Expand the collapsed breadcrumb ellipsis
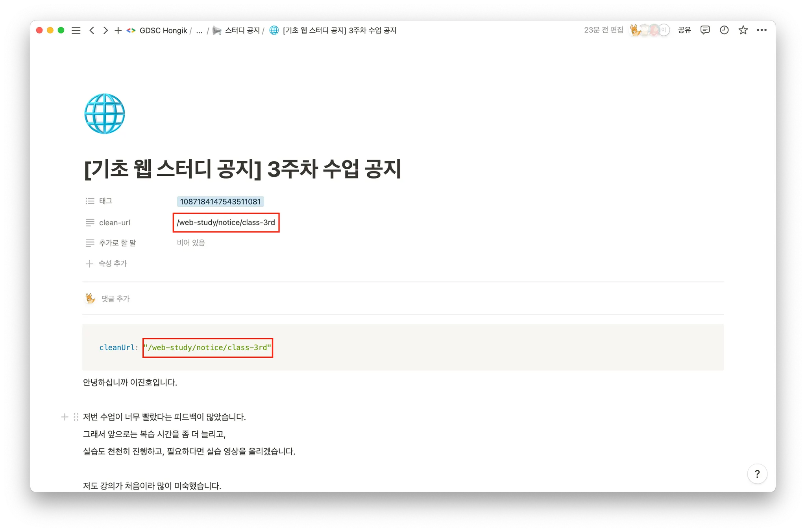Viewport: 806px width, 532px height. tap(199, 31)
